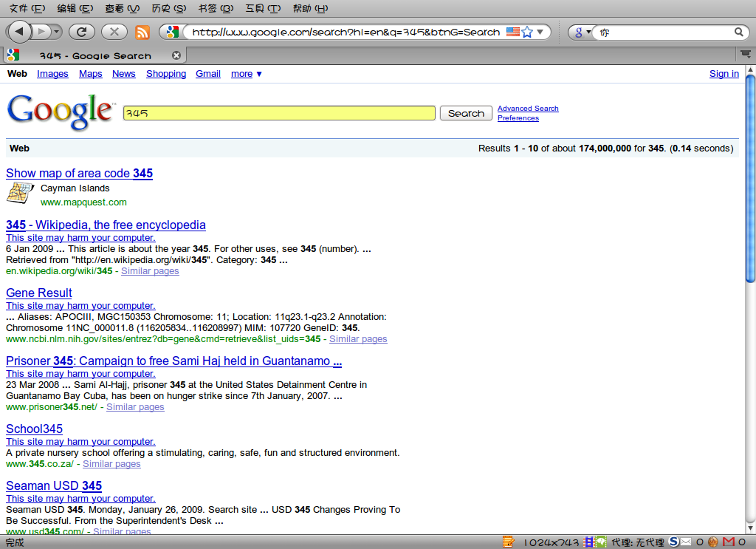Click the magnifier icon in browser search box
The width and height of the screenshot is (756, 549).
coord(738,32)
